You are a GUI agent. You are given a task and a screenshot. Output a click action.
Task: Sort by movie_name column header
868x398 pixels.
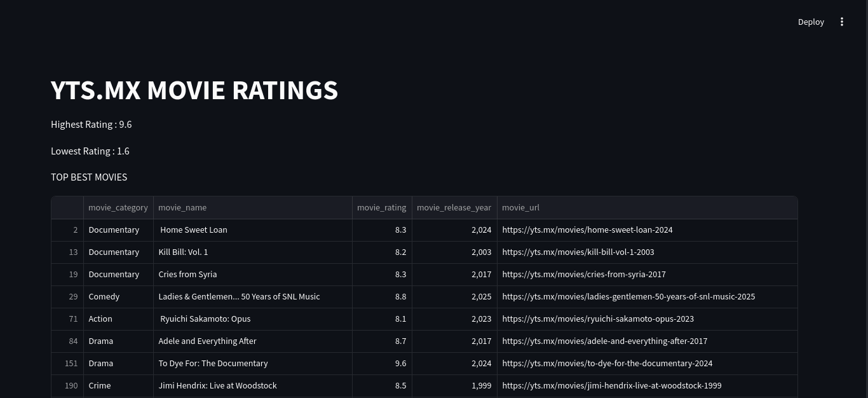tap(253, 208)
